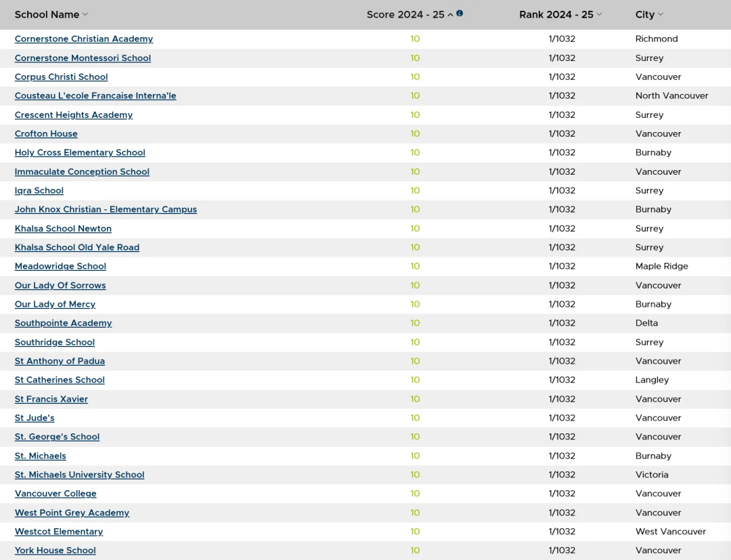The height and width of the screenshot is (560, 731).
Task: Select the North Vancouver city cell
Action: pyautogui.click(x=672, y=95)
